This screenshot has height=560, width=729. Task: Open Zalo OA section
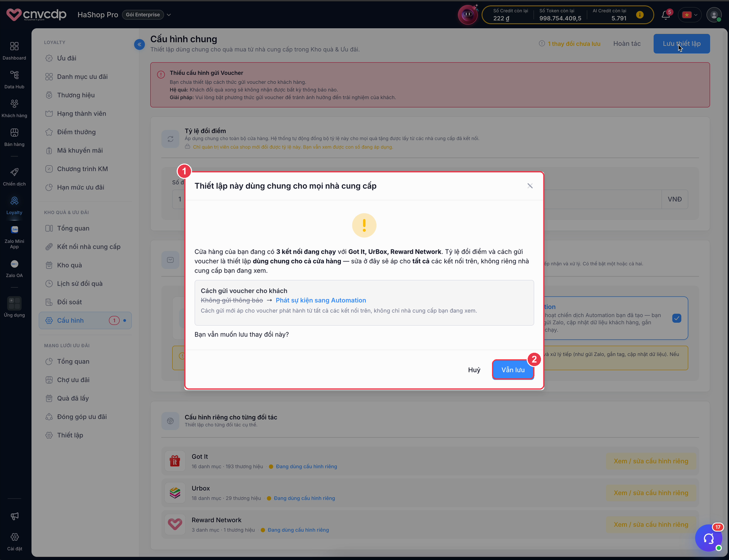click(x=15, y=269)
